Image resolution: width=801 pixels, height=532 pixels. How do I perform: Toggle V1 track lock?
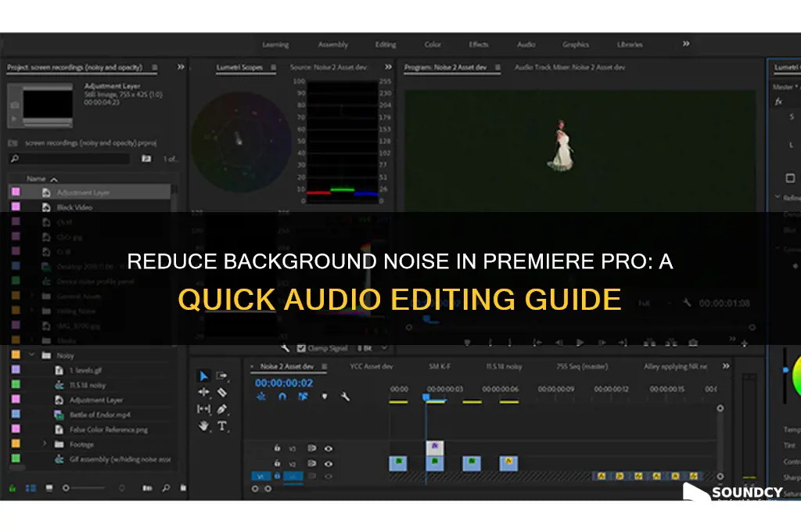(277, 476)
